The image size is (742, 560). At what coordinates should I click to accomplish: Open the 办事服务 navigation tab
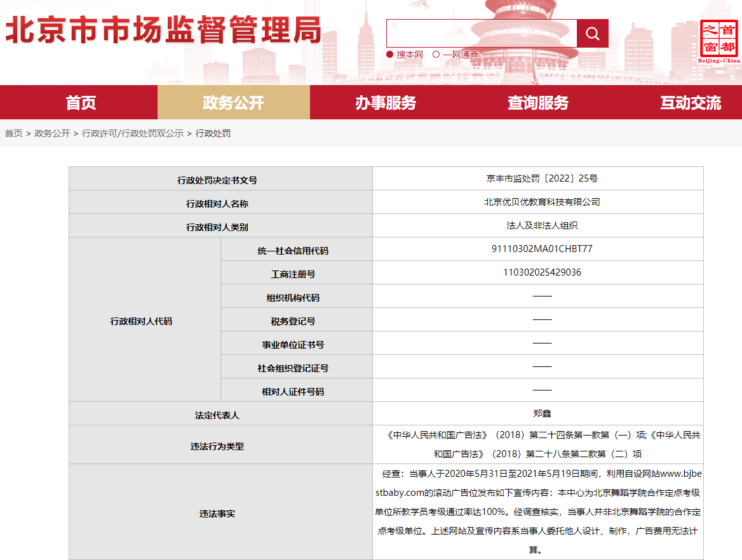coord(386,103)
